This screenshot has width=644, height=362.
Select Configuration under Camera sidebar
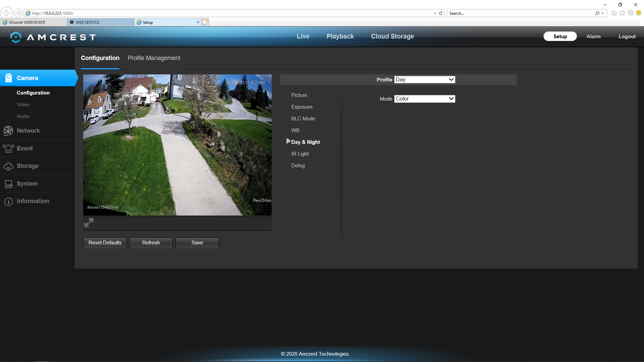click(33, 93)
